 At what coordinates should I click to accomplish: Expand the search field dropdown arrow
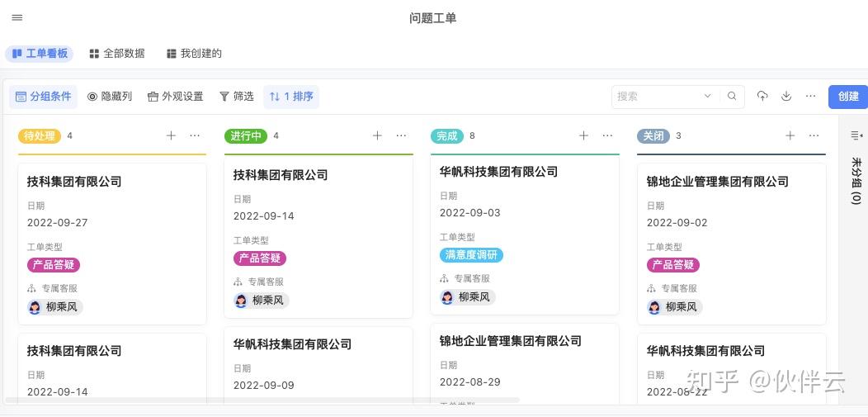point(707,97)
